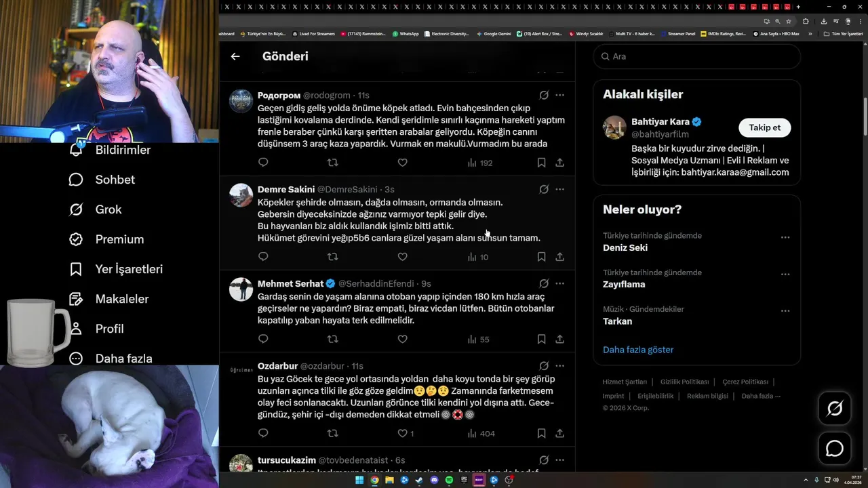Share Ozdarbur's post
Image resolution: width=868 pixels, height=488 pixels.
(x=559, y=433)
